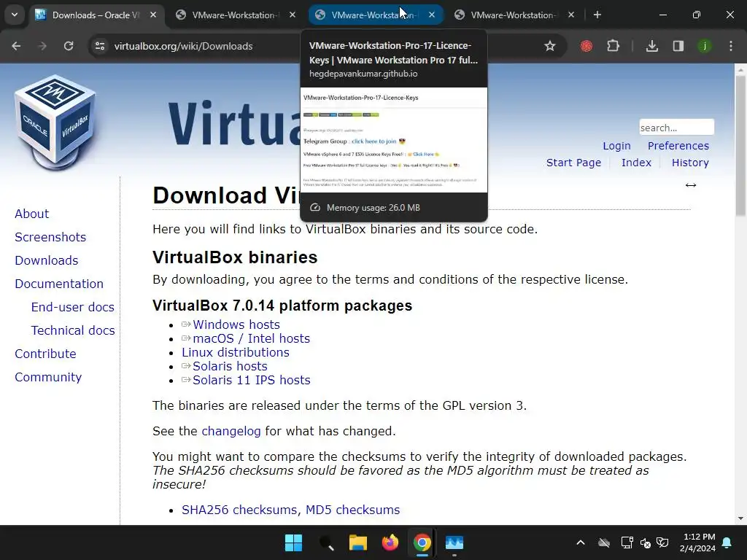This screenshot has height=560, width=747.
Task: Open the Extensions puzzle piece menu
Action: coord(613,46)
